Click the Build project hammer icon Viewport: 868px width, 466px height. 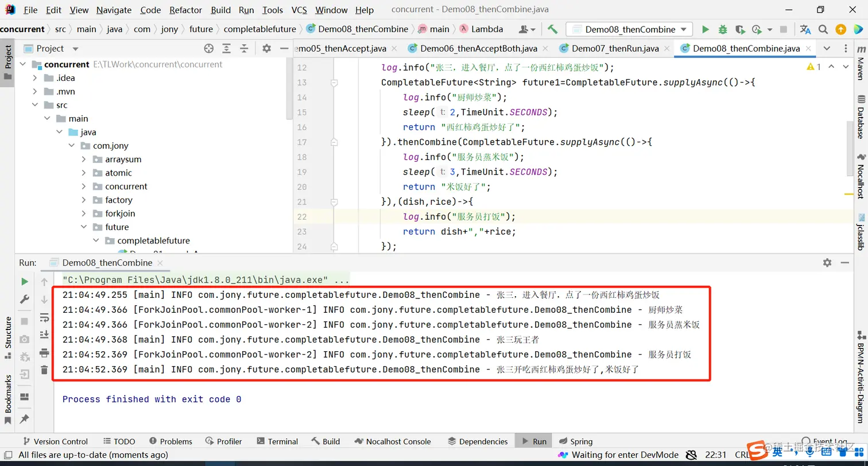tap(552, 29)
